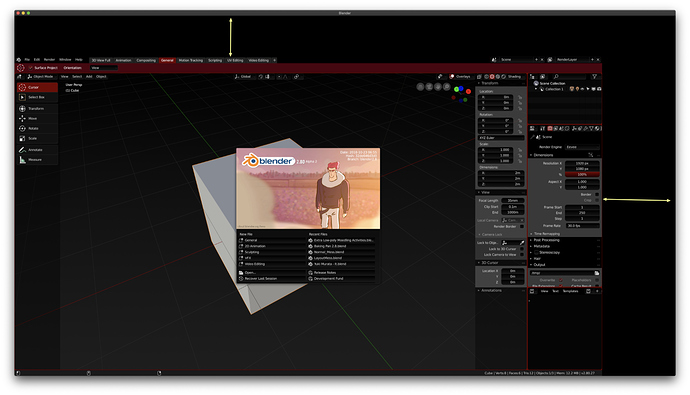
Task: Open the Dimensions presets icon
Action: (x=591, y=155)
